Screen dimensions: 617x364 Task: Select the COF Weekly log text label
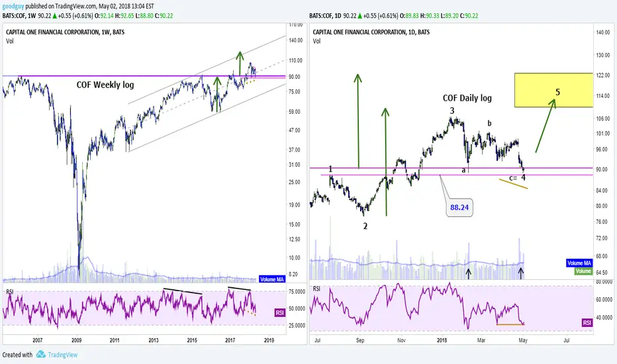[105, 85]
